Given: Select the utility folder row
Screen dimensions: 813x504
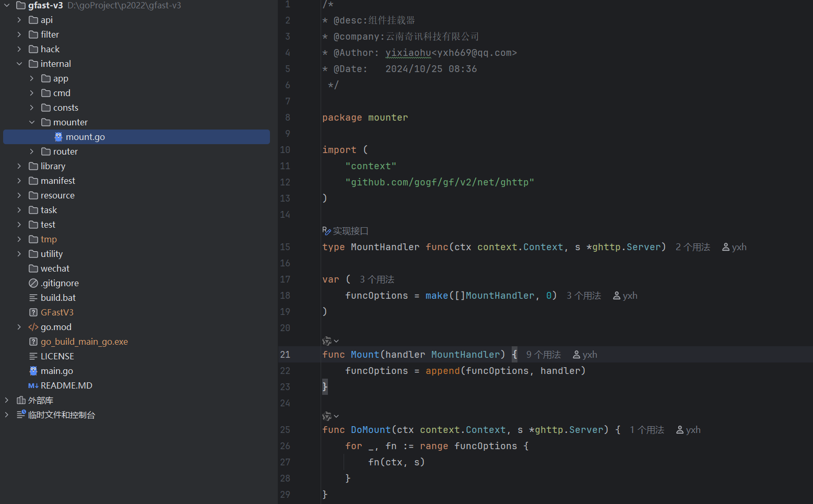Looking at the screenshot, I should pos(137,254).
